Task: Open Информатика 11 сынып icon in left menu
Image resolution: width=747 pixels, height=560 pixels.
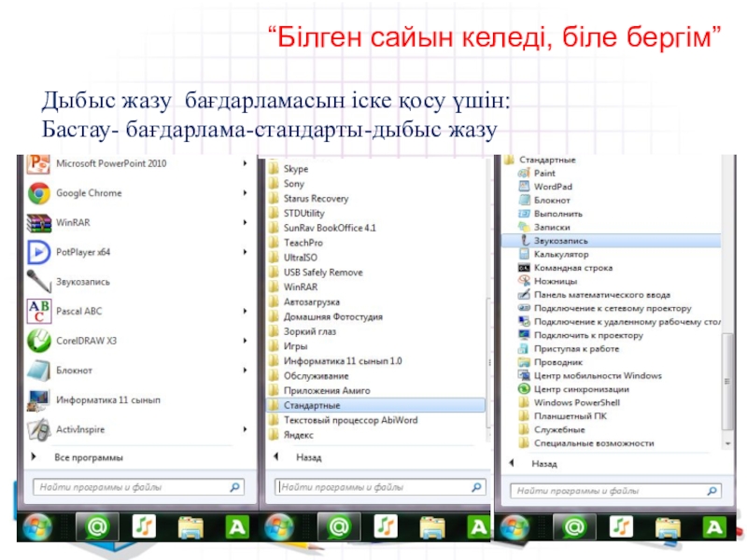Action: 38,400
